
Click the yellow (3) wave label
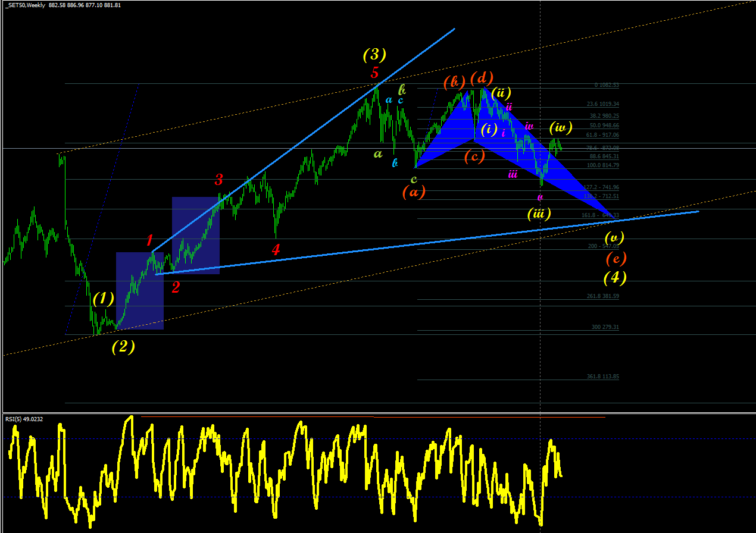374,55
